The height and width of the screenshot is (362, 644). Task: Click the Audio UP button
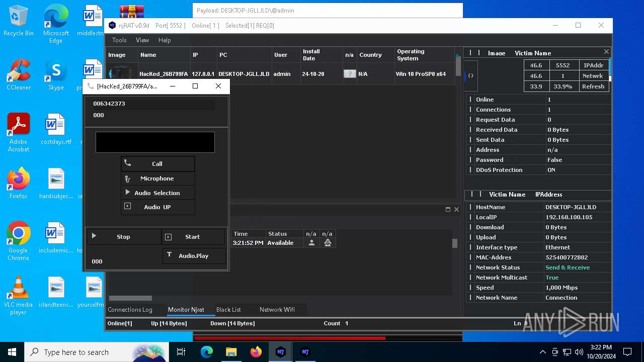click(157, 207)
